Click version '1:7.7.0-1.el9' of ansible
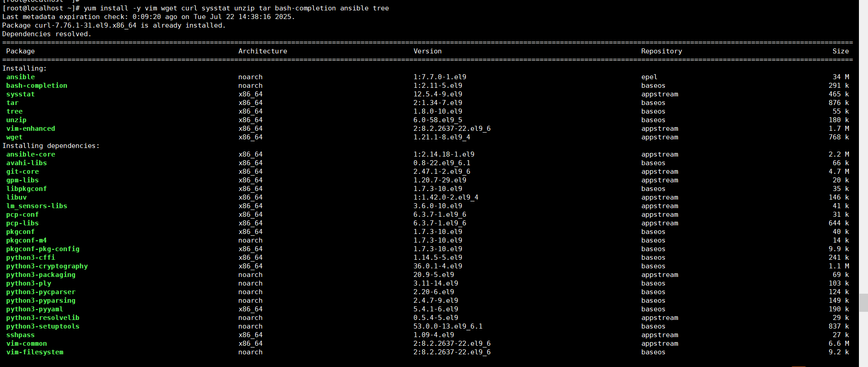 click(x=440, y=77)
